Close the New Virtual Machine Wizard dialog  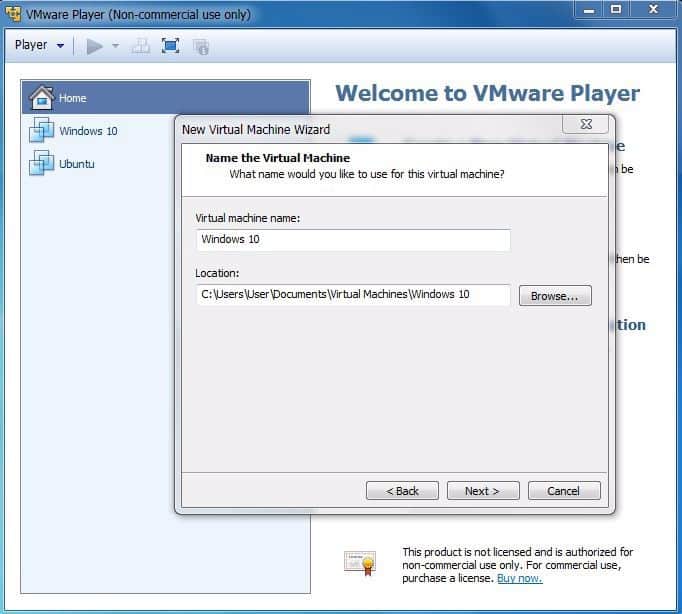point(585,124)
